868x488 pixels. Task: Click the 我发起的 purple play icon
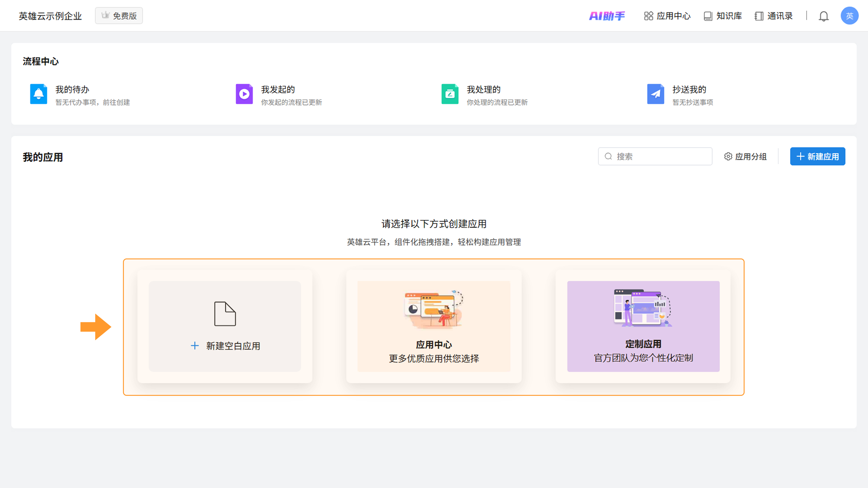[x=244, y=94]
